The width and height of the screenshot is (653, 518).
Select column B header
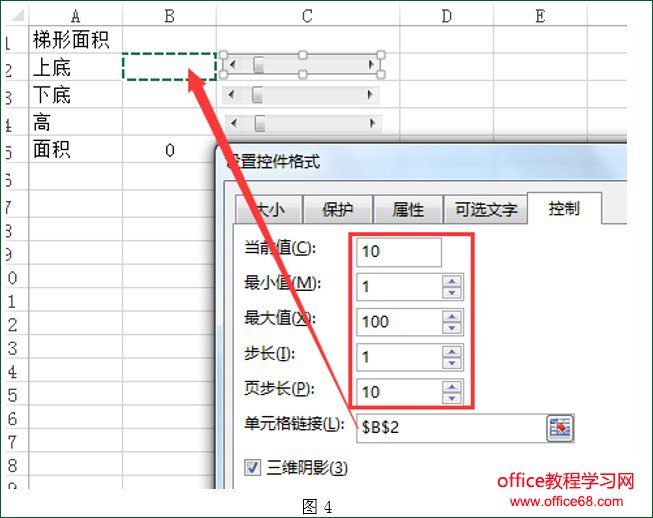coord(169,16)
